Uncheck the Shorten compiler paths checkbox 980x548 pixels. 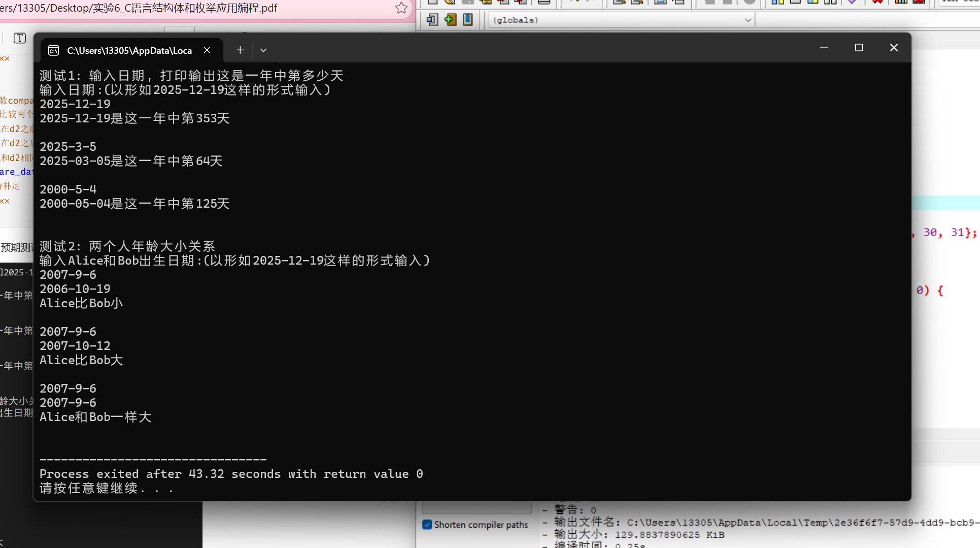click(x=427, y=525)
